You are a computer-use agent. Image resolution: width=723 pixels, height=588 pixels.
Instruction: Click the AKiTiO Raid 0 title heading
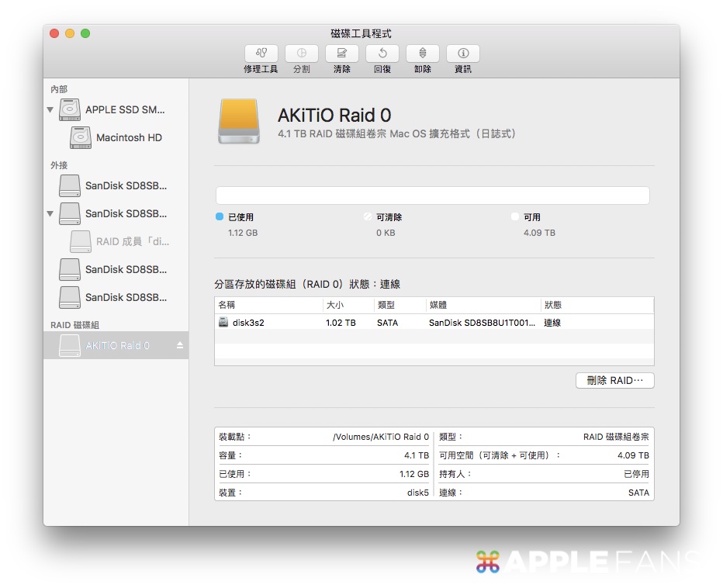(334, 115)
